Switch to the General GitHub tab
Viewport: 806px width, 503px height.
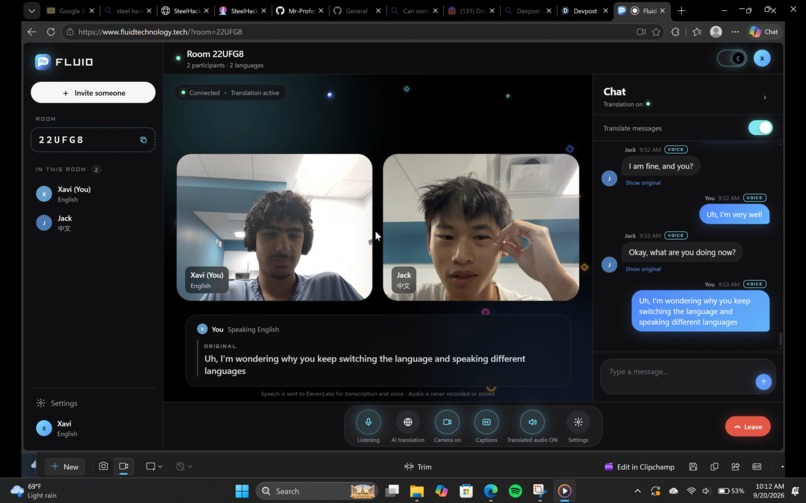(357, 10)
